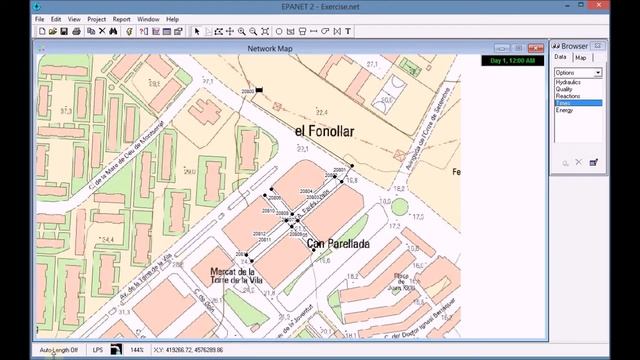Print the map with the printer icon
Viewport: 640px width, 360px height.
tap(76, 31)
